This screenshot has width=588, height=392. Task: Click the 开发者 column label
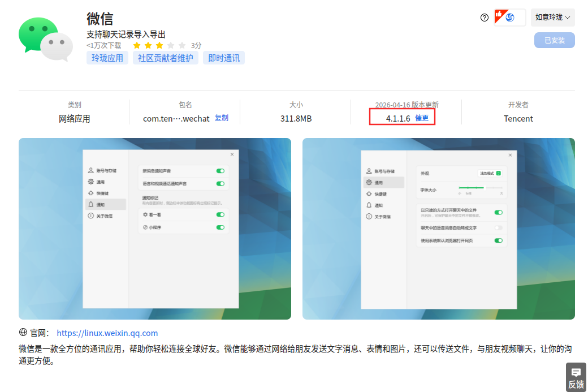pyautogui.click(x=518, y=105)
